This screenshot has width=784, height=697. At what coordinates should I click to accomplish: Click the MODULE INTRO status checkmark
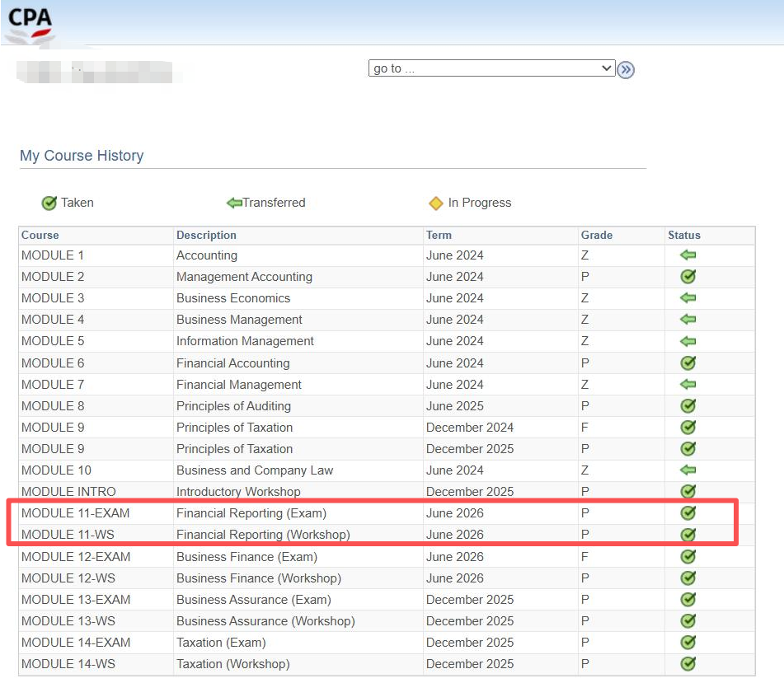coord(688,491)
